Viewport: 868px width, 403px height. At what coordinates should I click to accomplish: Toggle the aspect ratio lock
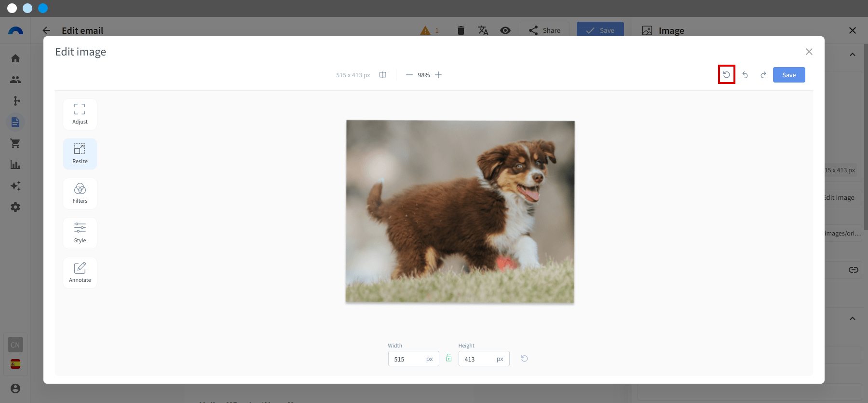click(449, 358)
